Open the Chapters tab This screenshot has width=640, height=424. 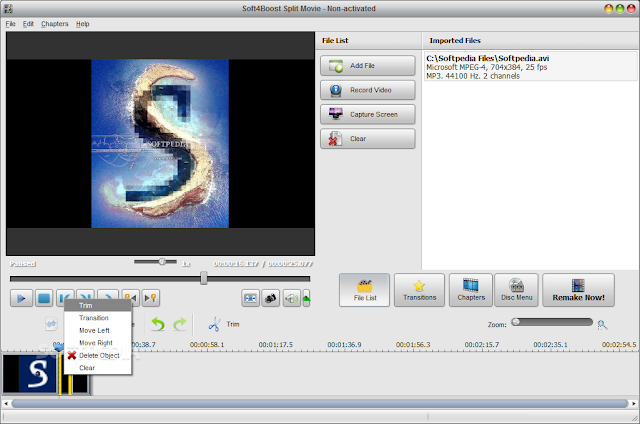tap(471, 290)
